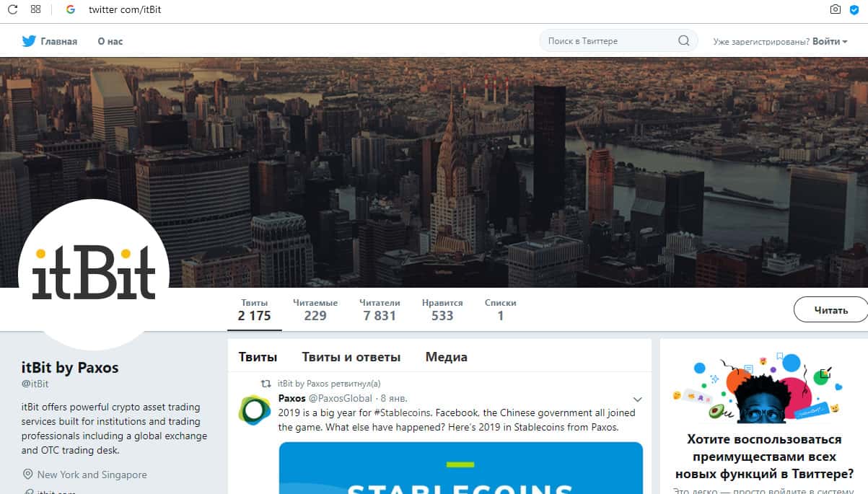Viewport: 868px width, 494px height.
Task: Click the blue shield verification icon
Action: tap(855, 9)
